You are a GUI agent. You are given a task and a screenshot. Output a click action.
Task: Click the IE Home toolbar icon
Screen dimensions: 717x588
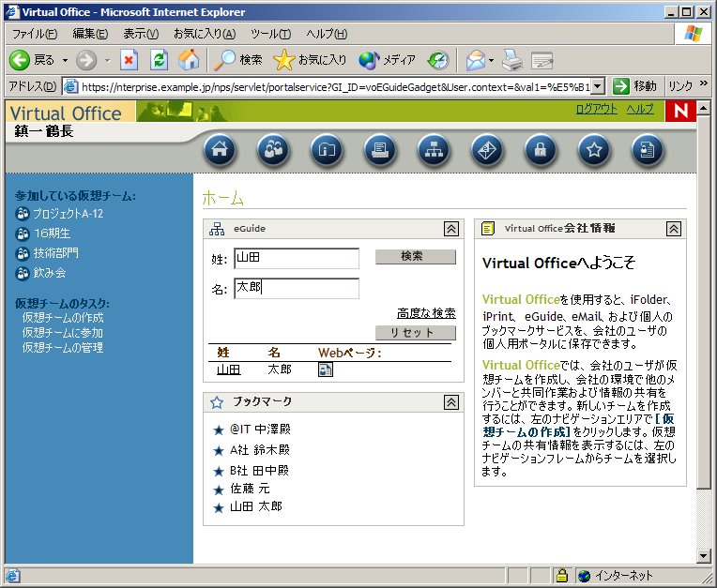tap(189, 60)
